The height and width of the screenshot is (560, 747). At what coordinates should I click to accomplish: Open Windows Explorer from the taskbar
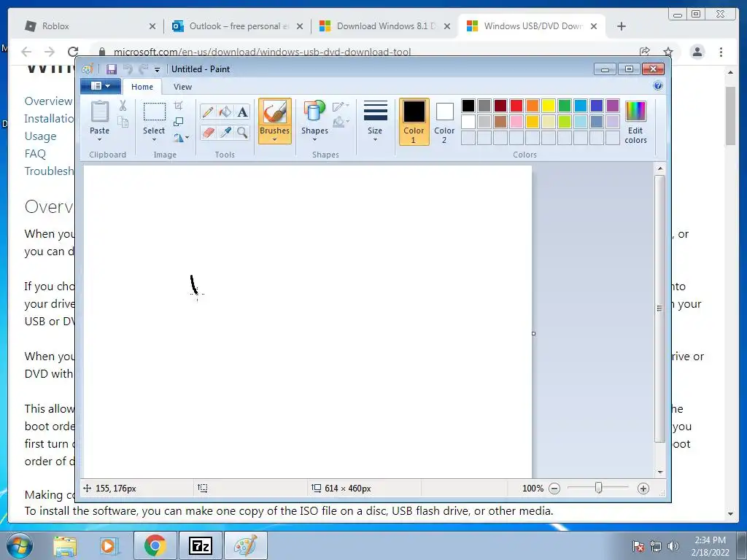tap(65, 545)
